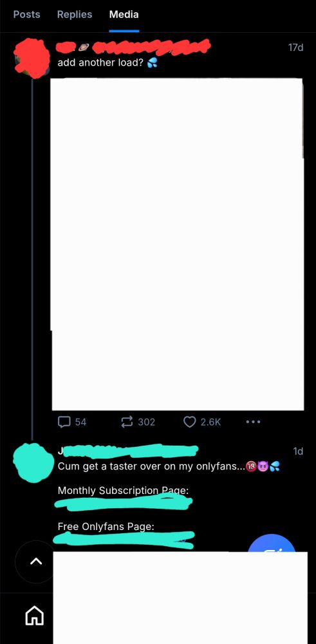This screenshot has width=316, height=644.
Task: Click the 17d timestamp of first post
Action: click(x=295, y=48)
